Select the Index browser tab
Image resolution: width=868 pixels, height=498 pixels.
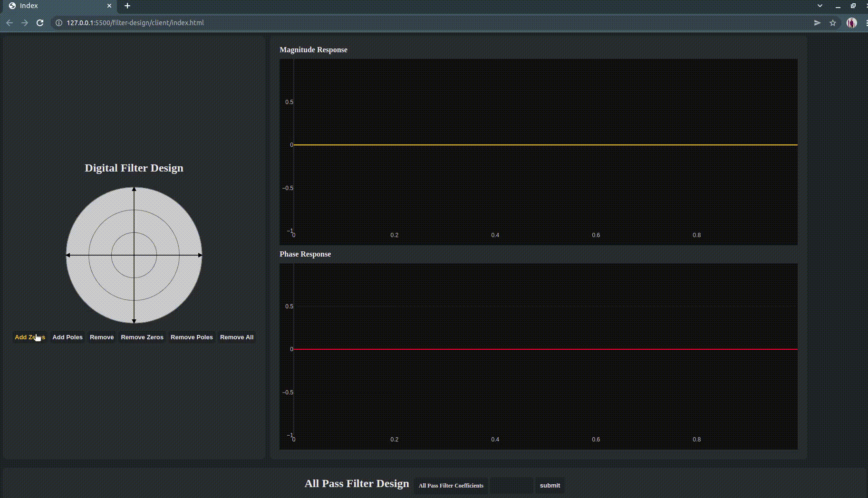pyautogui.click(x=59, y=6)
